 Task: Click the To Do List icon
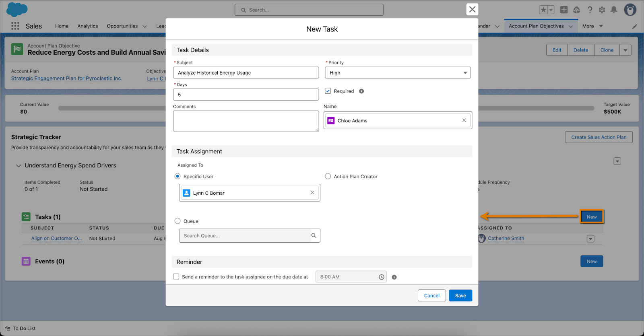8,328
